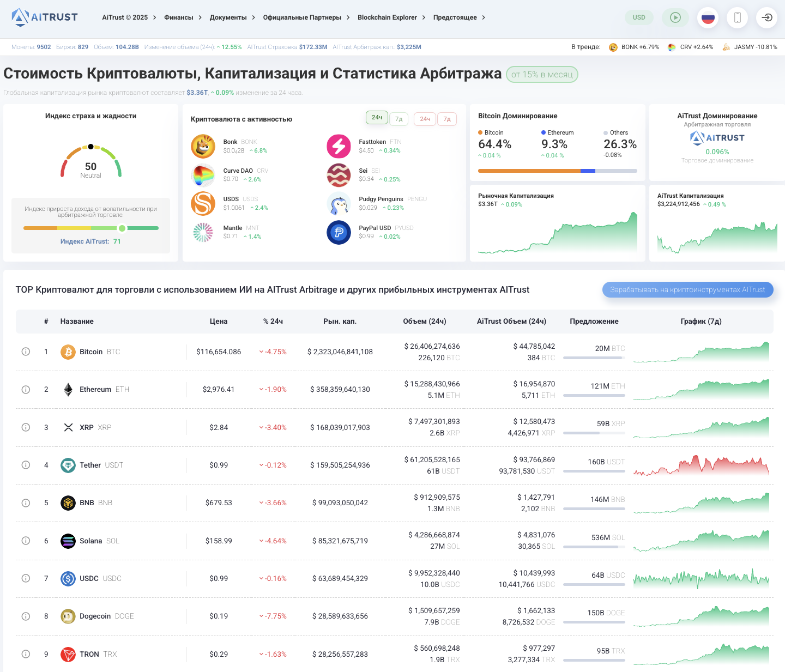Select green 24ч gainers toggle

[377, 118]
